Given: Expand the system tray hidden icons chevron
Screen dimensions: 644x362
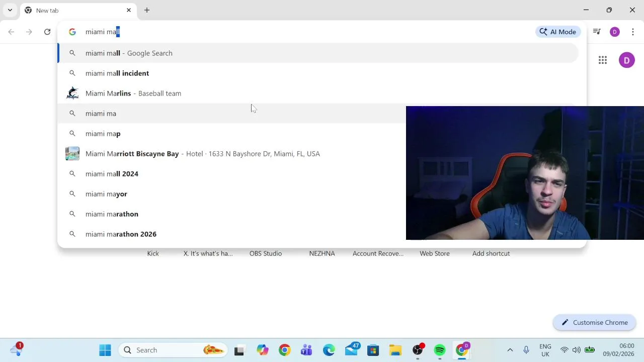Looking at the screenshot, I should click(510, 350).
